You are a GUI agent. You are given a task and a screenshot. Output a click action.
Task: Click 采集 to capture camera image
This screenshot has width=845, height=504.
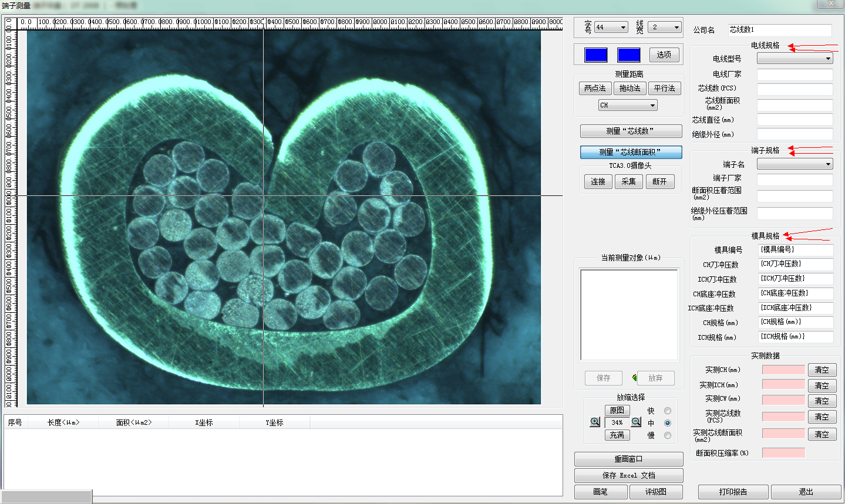point(628,182)
